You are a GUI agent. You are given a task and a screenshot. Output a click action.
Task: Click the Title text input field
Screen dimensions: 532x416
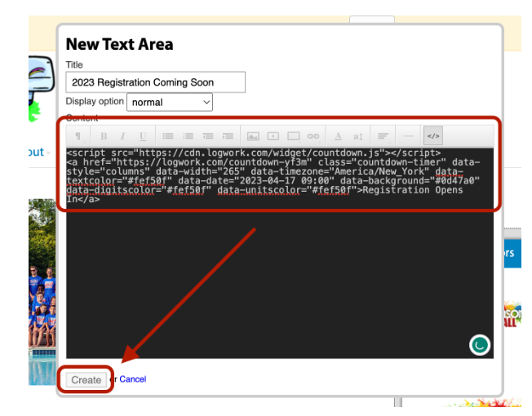click(155, 82)
